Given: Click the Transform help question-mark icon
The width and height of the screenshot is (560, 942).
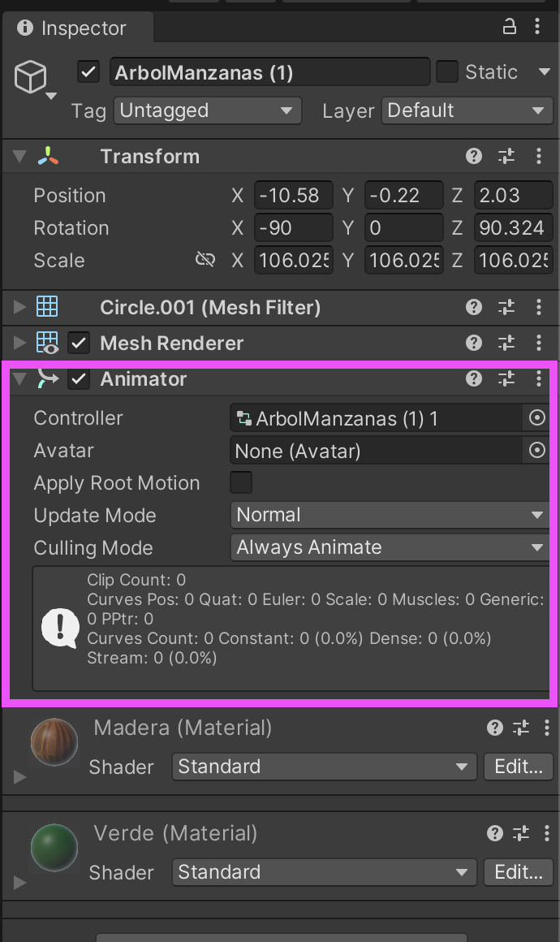Looking at the screenshot, I should click(x=474, y=157).
